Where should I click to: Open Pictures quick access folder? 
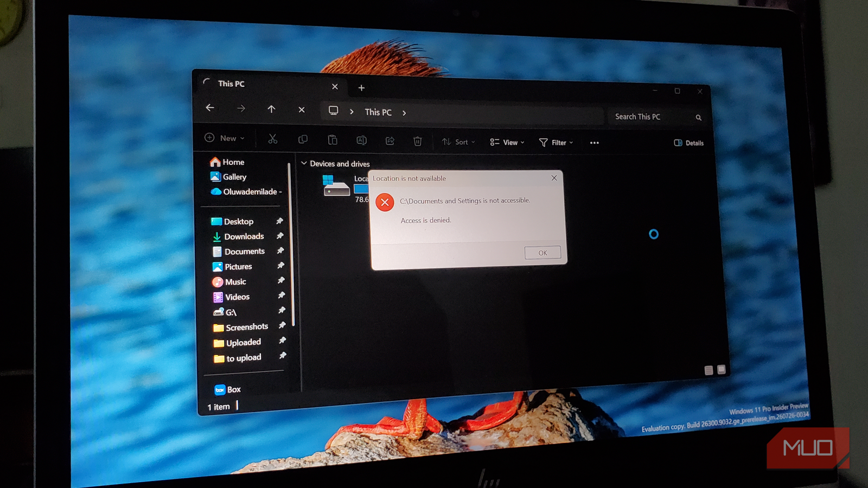click(x=232, y=267)
